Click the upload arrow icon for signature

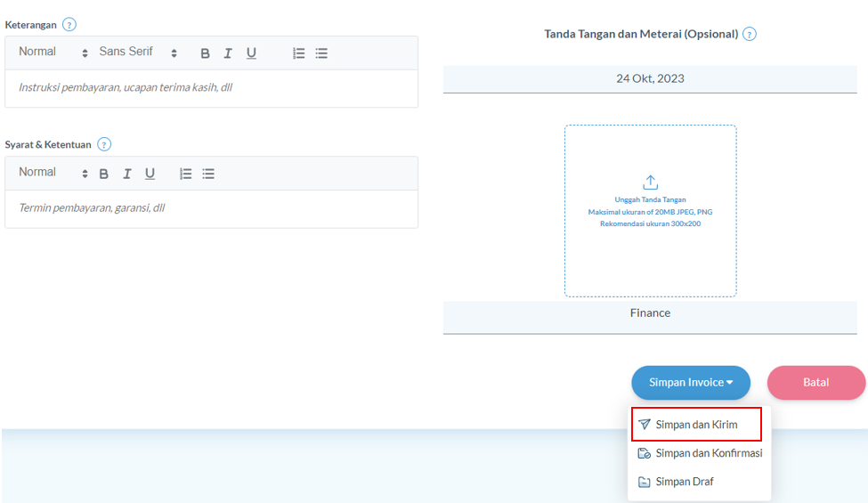(x=650, y=182)
